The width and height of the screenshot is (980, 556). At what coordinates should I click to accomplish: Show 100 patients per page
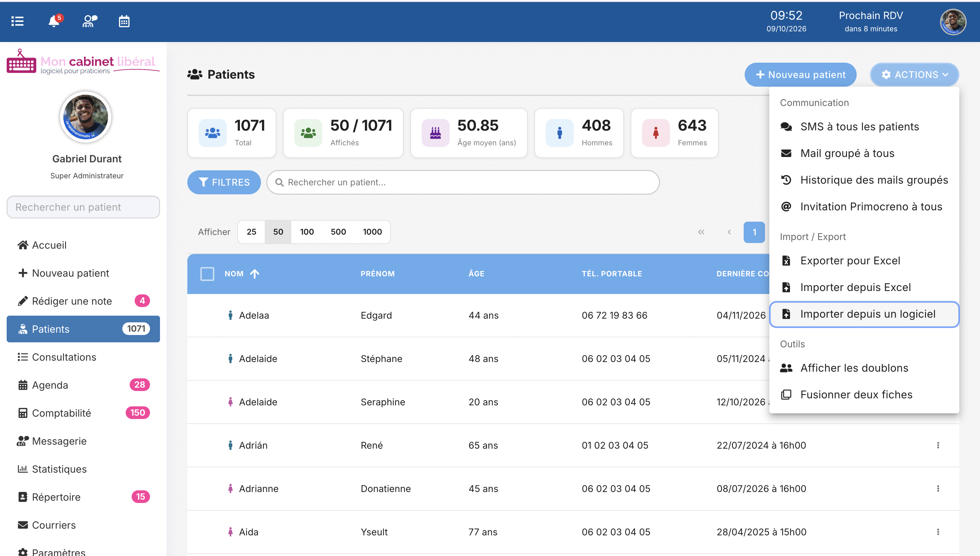pyautogui.click(x=307, y=232)
